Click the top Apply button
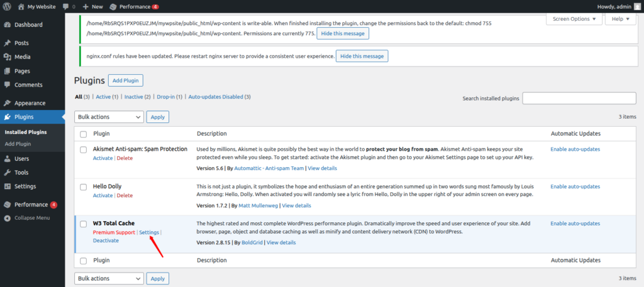This screenshot has width=644, height=287. tap(158, 117)
